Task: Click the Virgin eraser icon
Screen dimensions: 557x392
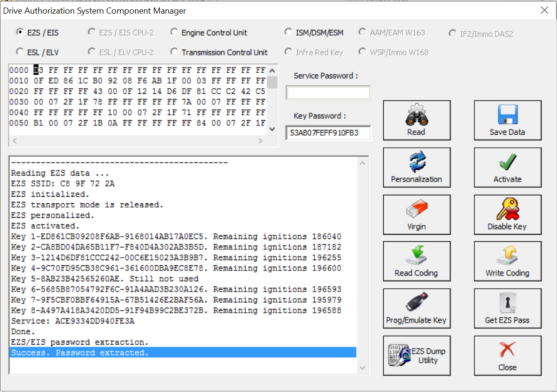Action: pos(416,209)
